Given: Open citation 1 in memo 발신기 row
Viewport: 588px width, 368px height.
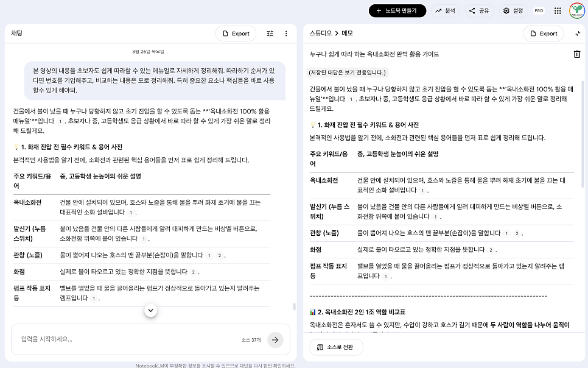Looking at the screenshot, I should pyautogui.click(x=435, y=217).
